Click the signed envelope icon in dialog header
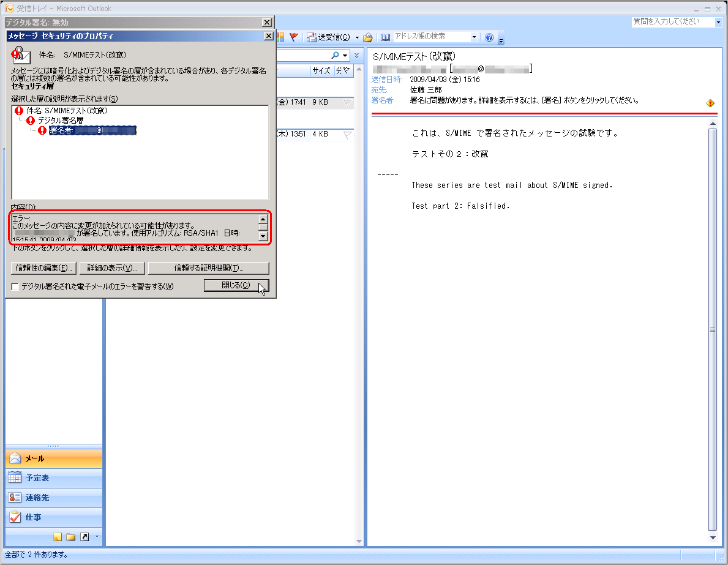Image resolution: width=728 pixels, height=565 pixels. click(21, 54)
